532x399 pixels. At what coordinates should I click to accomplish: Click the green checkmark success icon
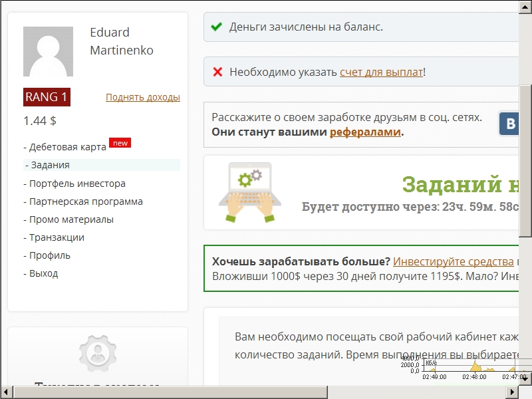click(217, 27)
